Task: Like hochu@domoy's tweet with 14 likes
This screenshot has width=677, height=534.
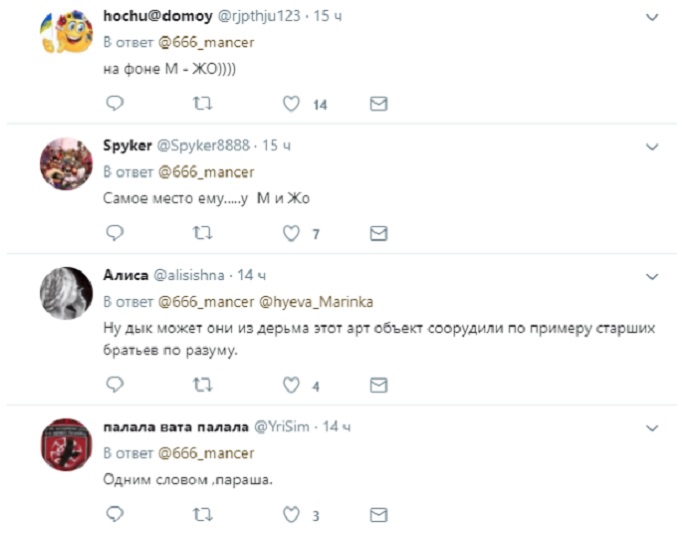Action: coord(291,104)
